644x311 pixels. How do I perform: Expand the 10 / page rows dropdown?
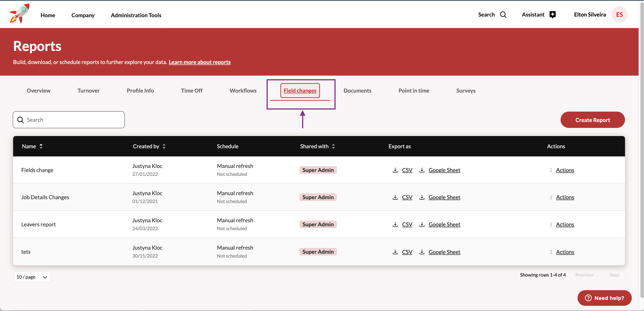[x=32, y=277]
